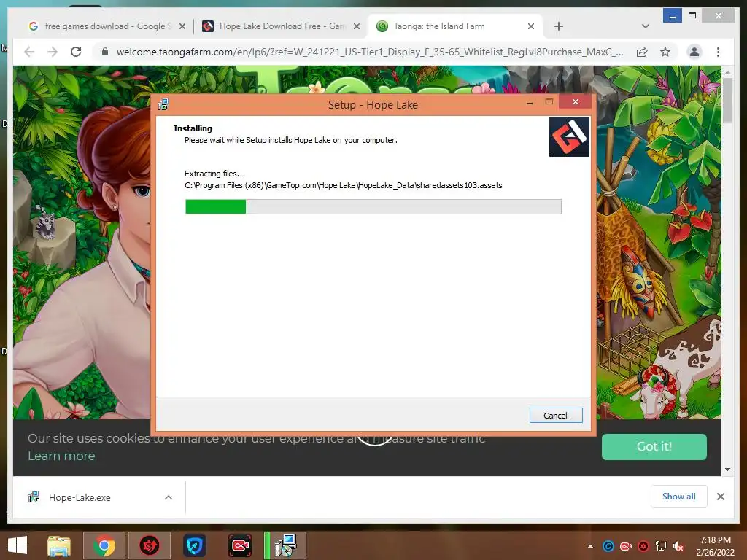The height and width of the screenshot is (560, 747).
Task: Cancel the Hope Lake installation
Action: click(555, 415)
